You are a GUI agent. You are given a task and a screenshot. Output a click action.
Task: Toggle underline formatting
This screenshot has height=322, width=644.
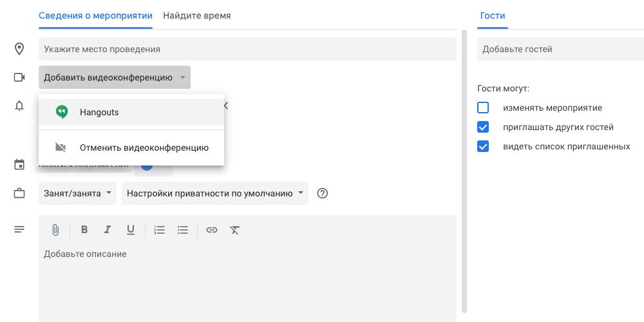point(131,230)
